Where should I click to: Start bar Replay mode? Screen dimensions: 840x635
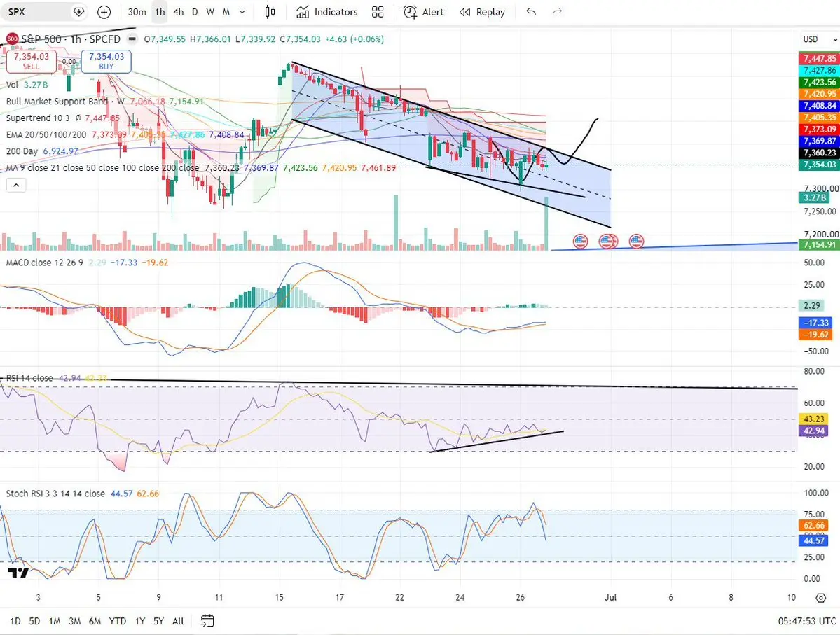(482, 12)
